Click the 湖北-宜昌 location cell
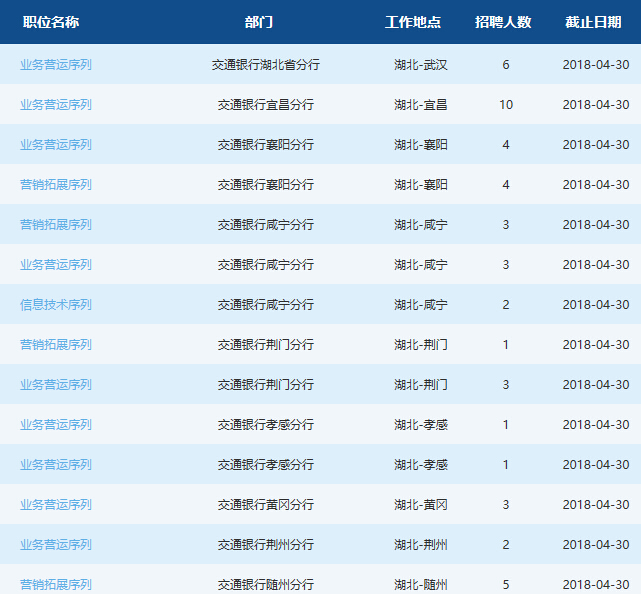This screenshot has height=594, width=641. (x=421, y=105)
